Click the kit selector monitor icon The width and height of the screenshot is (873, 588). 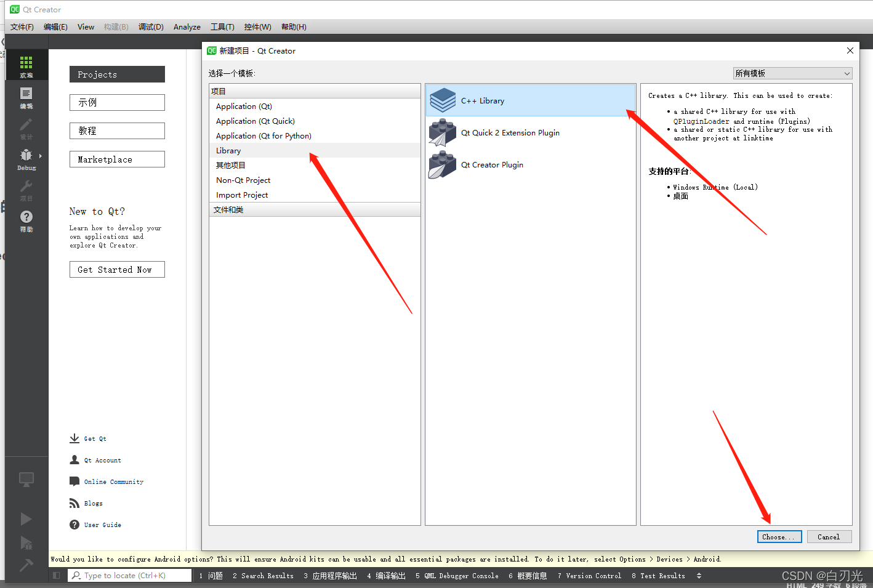(x=26, y=480)
